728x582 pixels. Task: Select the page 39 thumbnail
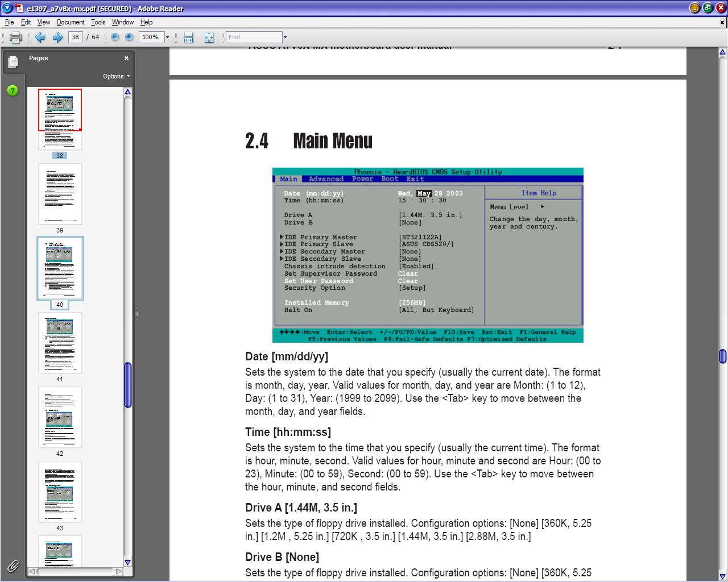[x=60, y=194]
